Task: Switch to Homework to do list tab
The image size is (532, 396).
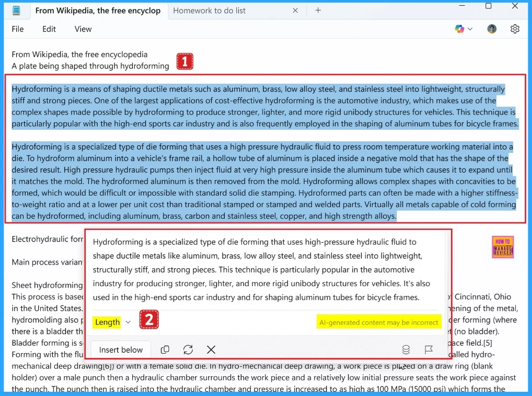Action: [x=210, y=10]
